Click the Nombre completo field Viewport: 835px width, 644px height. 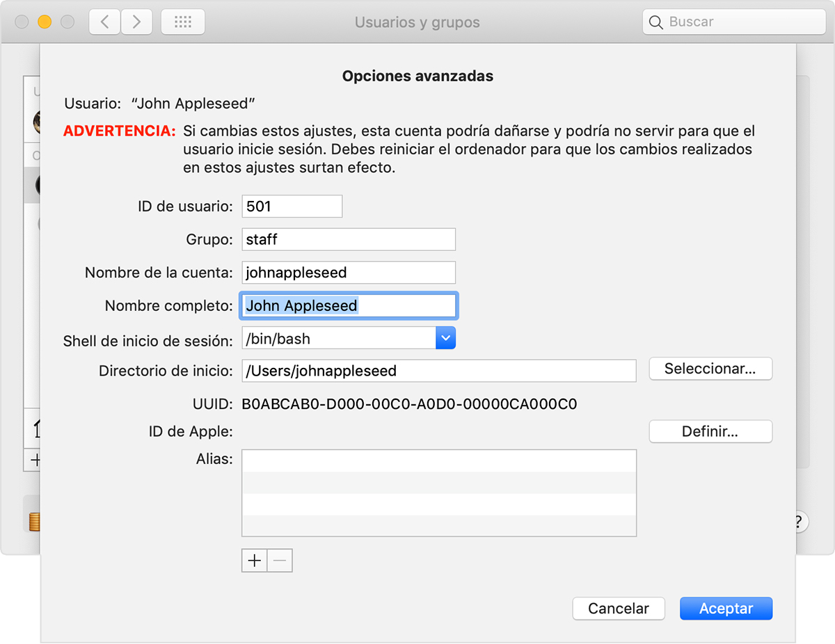click(349, 306)
